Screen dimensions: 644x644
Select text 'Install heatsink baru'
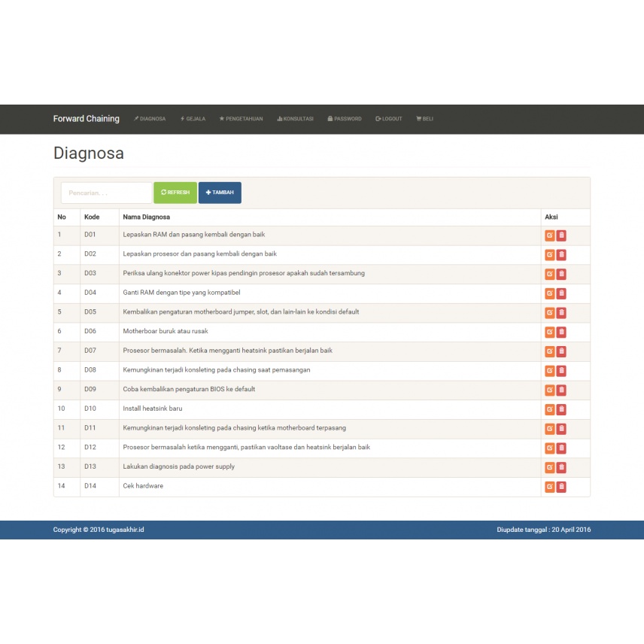point(153,409)
